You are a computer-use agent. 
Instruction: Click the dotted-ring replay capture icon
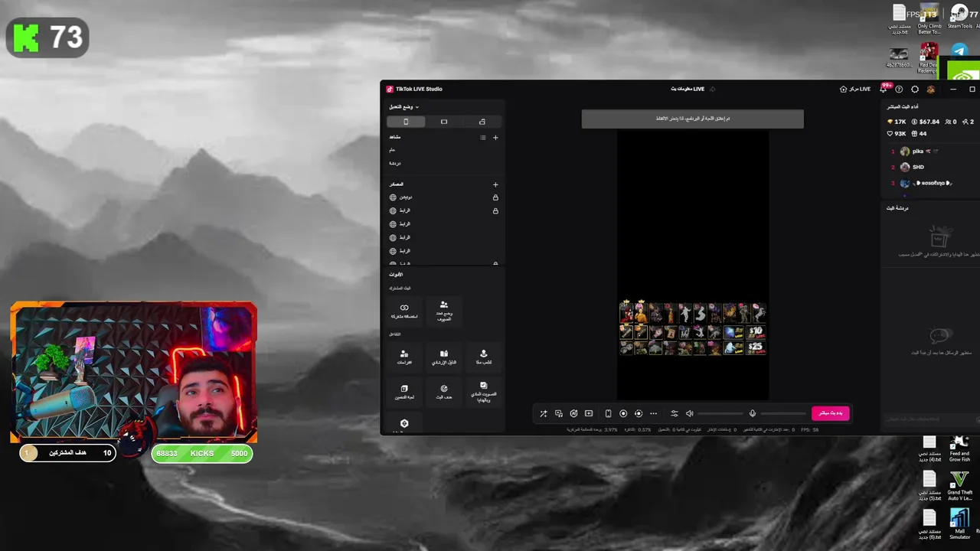pyautogui.click(x=639, y=413)
